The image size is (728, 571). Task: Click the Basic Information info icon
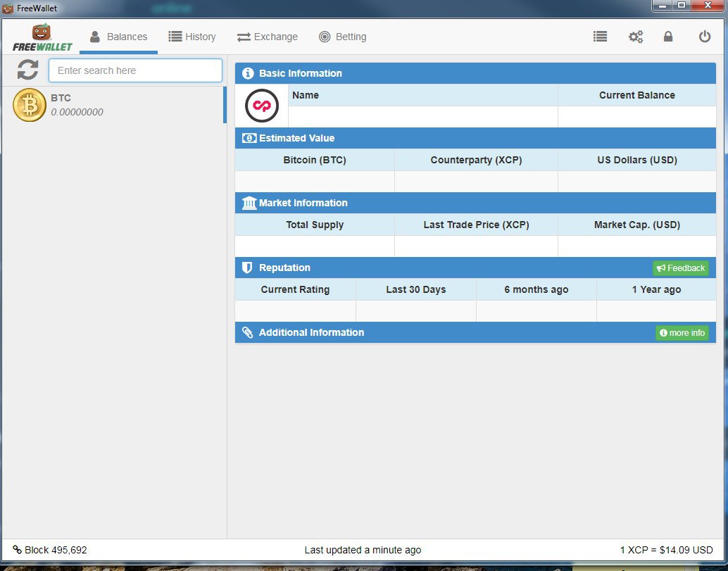click(x=248, y=73)
